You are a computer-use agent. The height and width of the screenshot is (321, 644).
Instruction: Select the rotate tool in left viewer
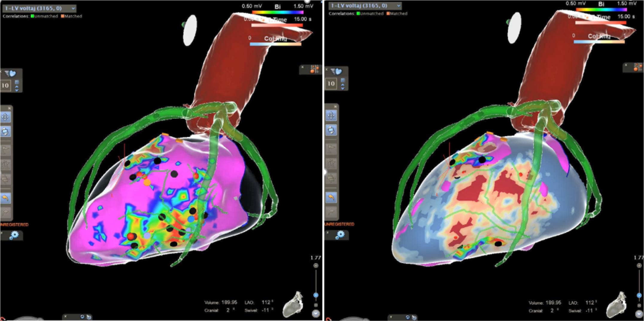5,131
